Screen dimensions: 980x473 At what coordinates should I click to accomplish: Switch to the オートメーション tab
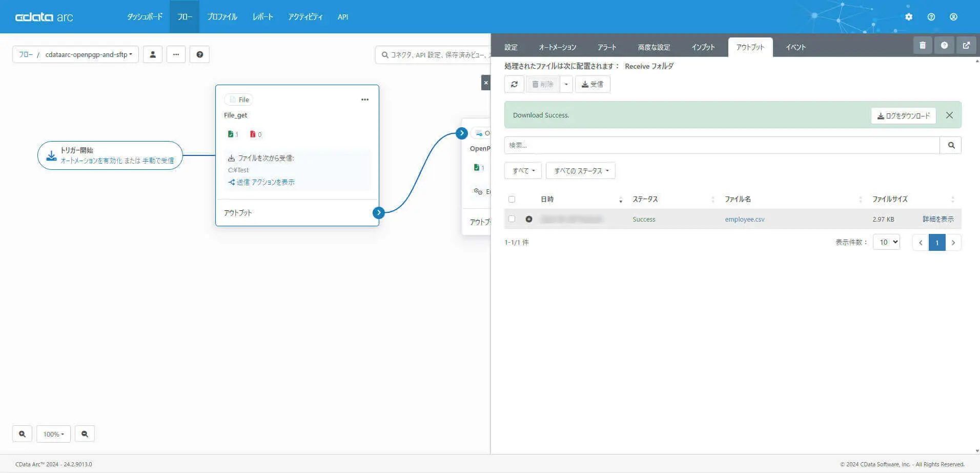pyautogui.click(x=558, y=47)
